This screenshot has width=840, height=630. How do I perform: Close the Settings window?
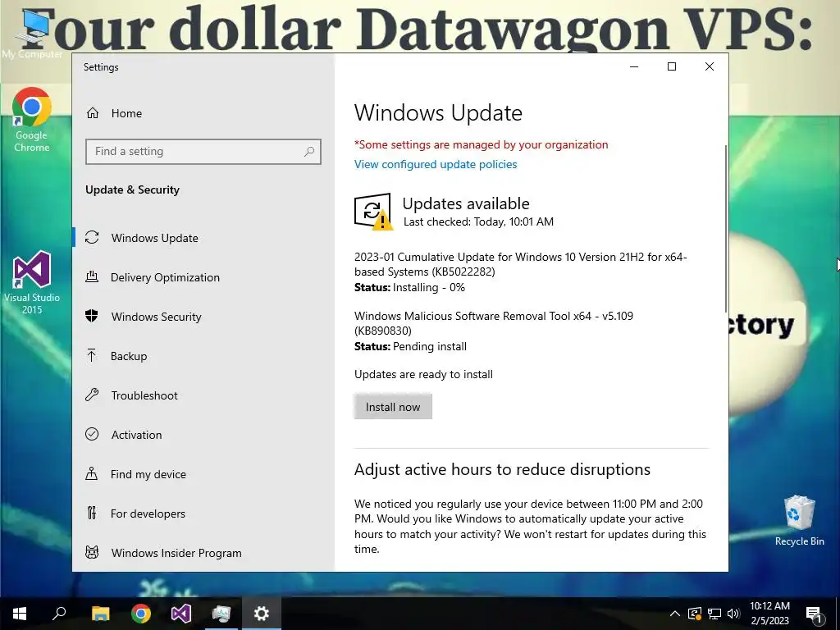(x=710, y=66)
